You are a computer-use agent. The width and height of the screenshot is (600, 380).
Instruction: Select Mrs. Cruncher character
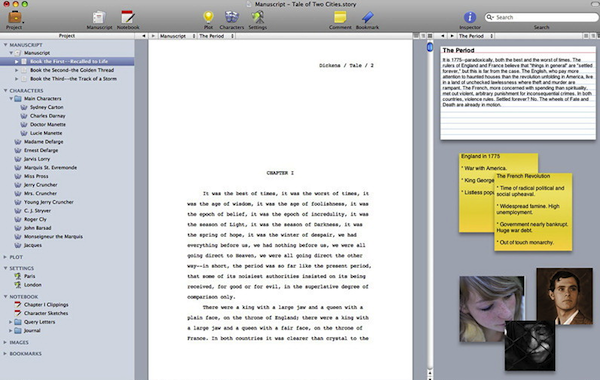point(40,193)
